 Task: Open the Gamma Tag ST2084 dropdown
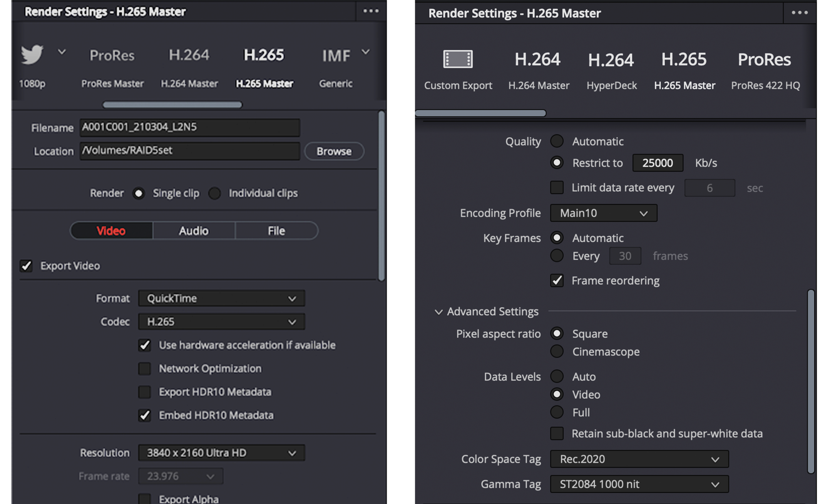pyautogui.click(x=639, y=484)
